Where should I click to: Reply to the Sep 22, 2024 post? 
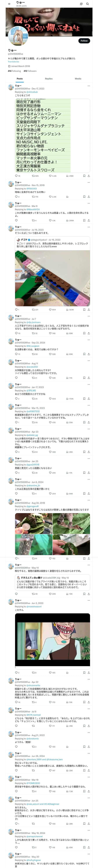[16, 354]
